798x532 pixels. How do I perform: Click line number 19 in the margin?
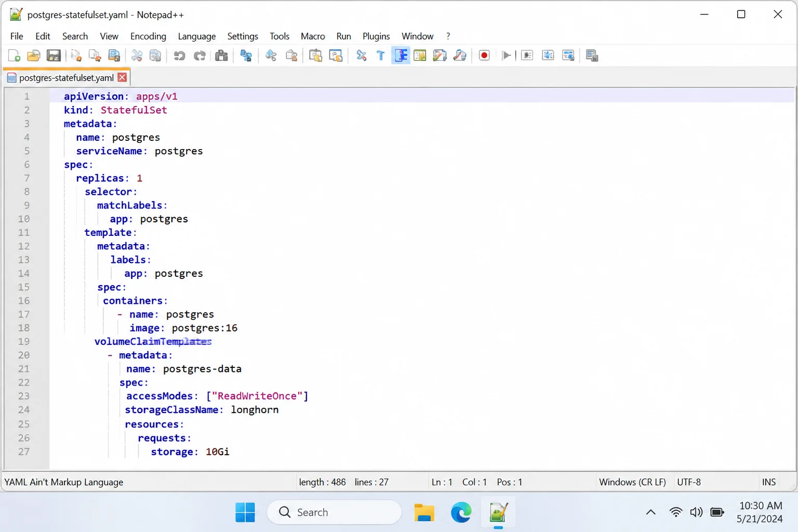(x=24, y=341)
